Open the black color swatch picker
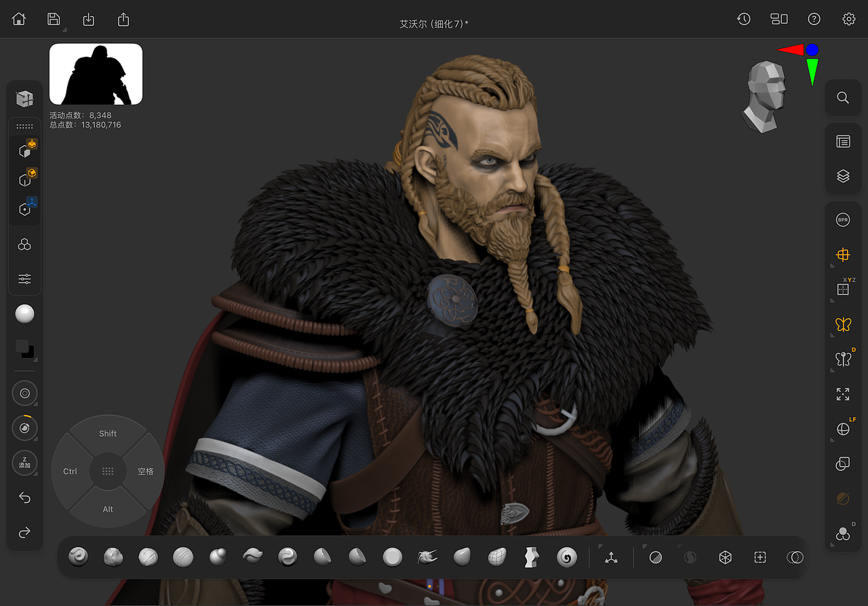 point(24,349)
